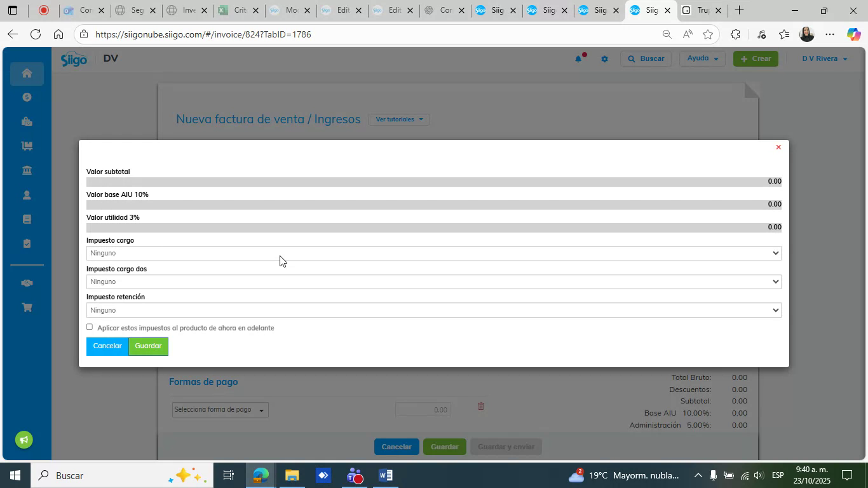Click the Siigo logo
Image resolution: width=868 pixels, height=488 pixels.
pyautogui.click(x=74, y=59)
